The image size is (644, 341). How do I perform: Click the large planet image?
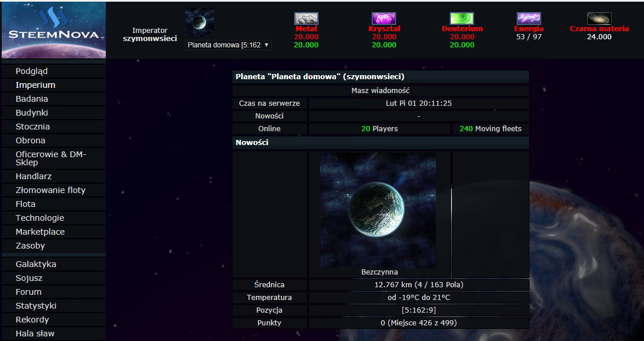[378, 210]
